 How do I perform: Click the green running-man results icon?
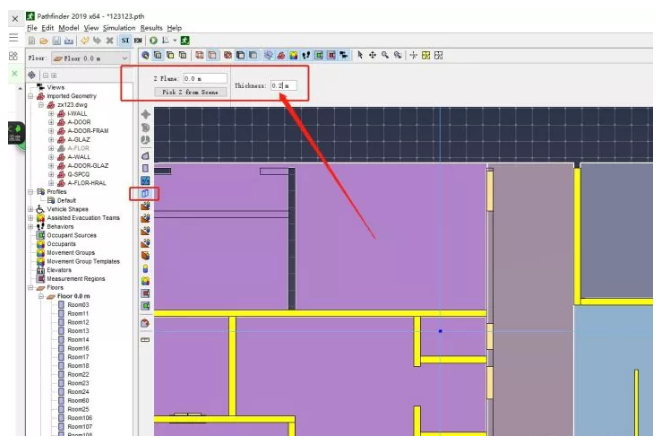(185, 40)
